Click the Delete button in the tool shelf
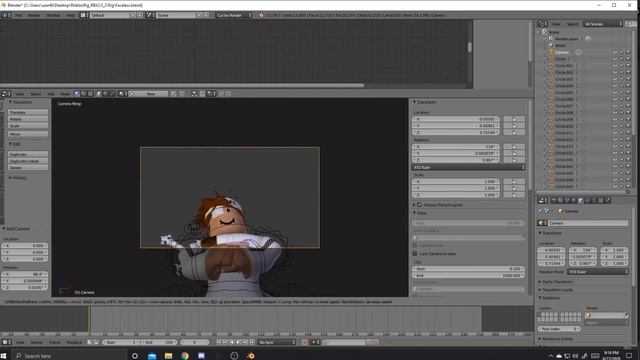 click(x=28, y=167)
